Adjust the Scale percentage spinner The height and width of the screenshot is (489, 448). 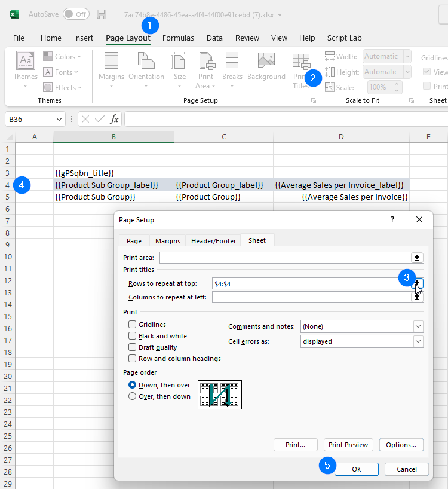point(397,87)
